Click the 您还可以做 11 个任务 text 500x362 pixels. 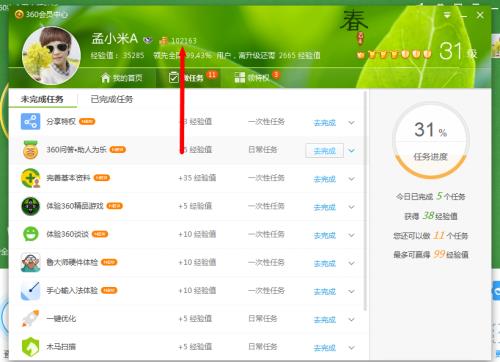point(431,236)
